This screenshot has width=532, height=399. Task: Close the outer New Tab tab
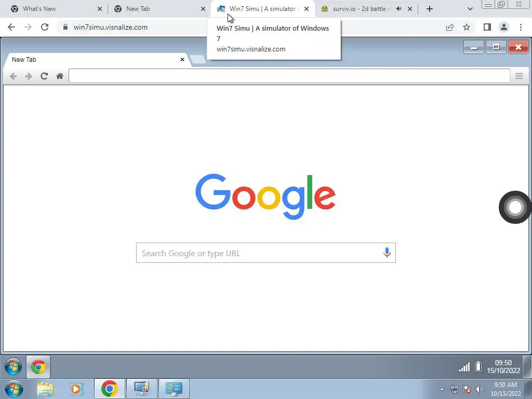coord(203,9)
